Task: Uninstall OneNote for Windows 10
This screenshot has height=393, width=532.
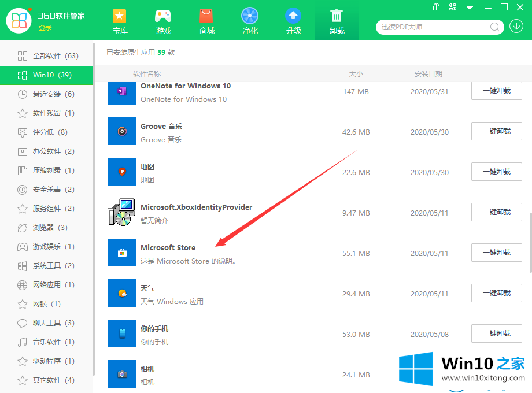Action: pos(496,91)
